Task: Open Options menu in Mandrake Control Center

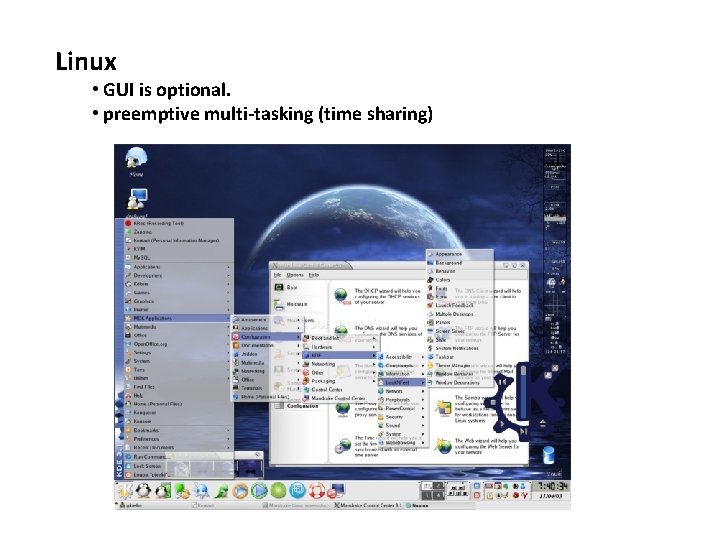Action: click(295, 275)
